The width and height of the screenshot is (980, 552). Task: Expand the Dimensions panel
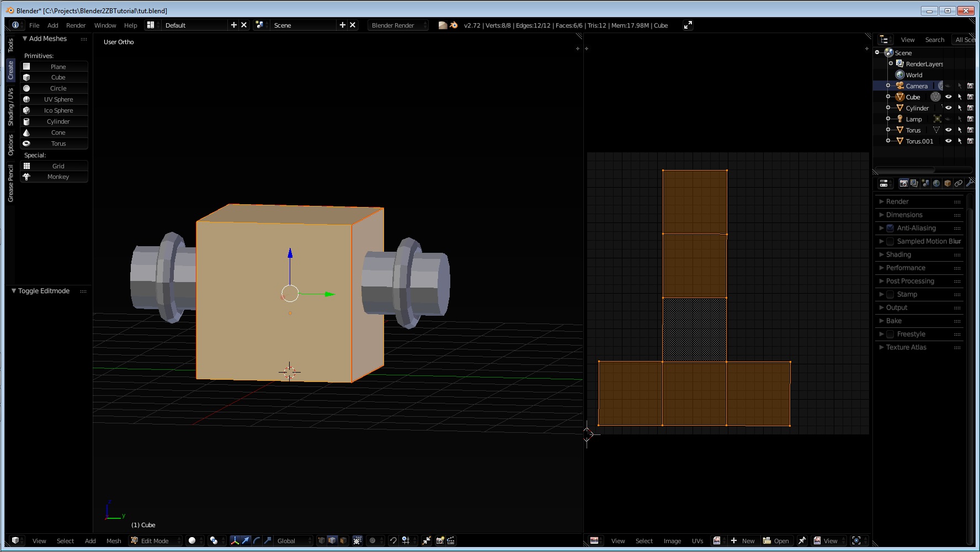point(904,215)
